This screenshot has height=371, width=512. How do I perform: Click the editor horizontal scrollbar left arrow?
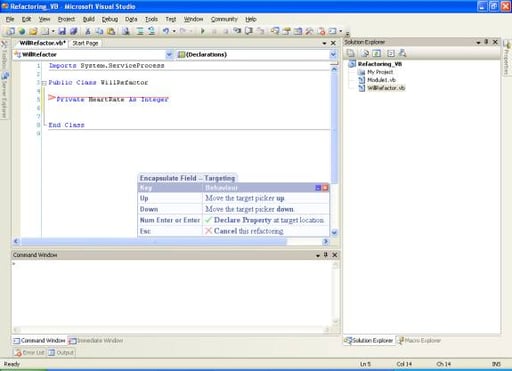[16, 241]
